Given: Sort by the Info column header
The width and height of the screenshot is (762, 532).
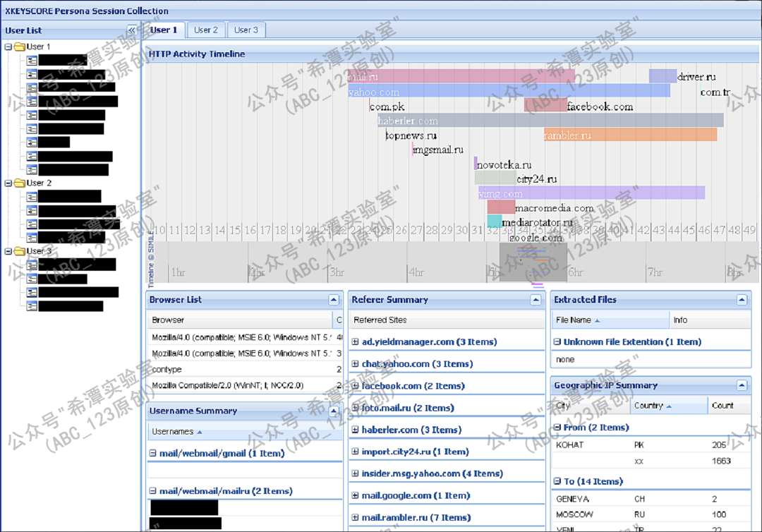Looking at the screenshot, I should (x=710, y=320).
